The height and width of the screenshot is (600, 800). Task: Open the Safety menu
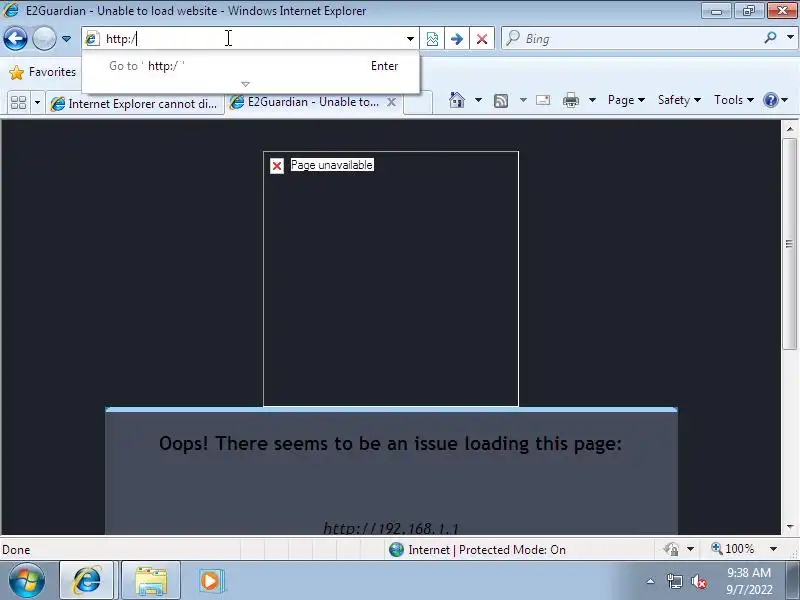(679, 100)
